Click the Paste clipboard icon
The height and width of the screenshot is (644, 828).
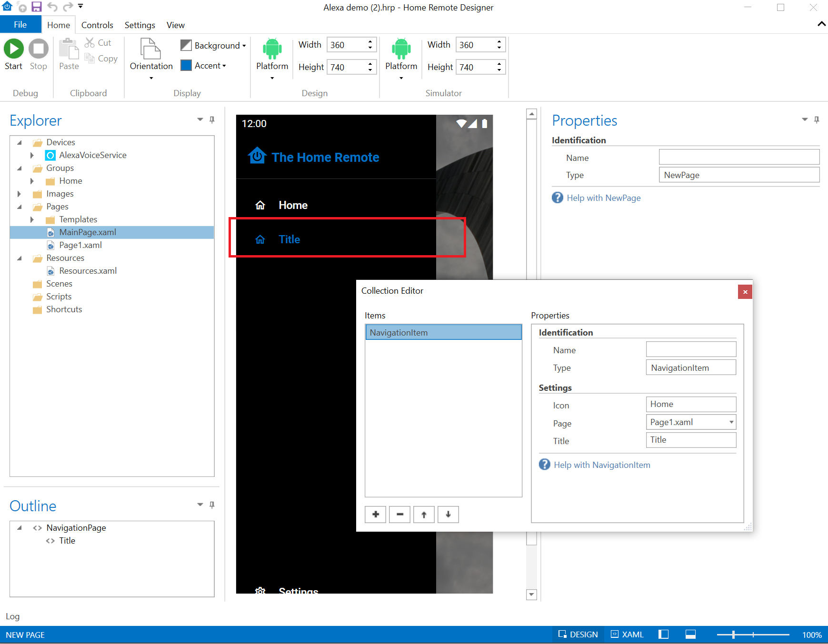click(69, 49)
